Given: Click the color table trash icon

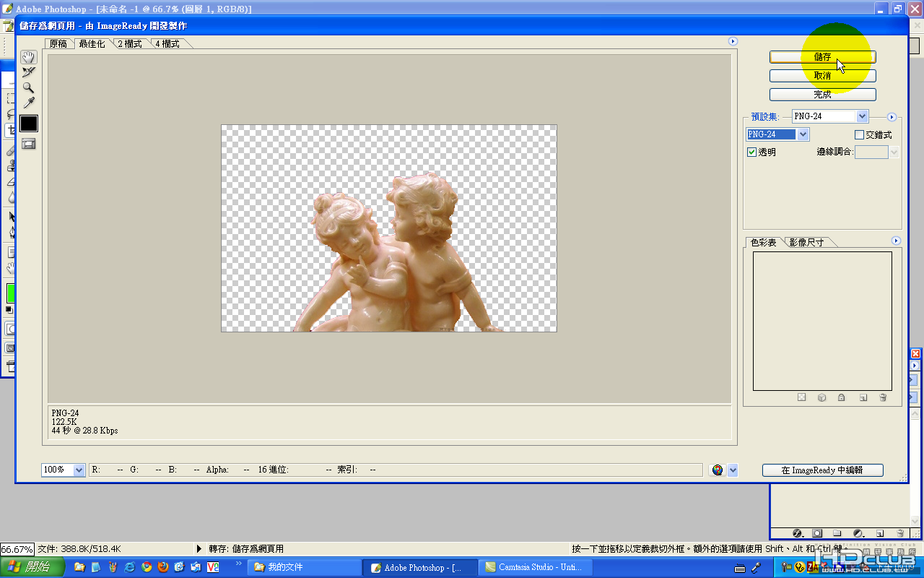Looking at the screenshot, I should (x=883, y=397).
